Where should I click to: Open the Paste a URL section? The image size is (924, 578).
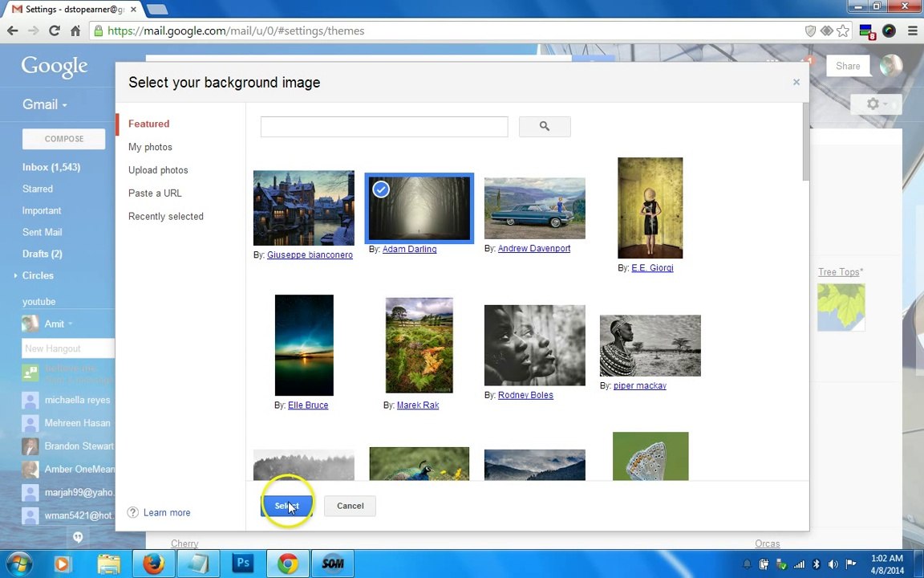155,193
